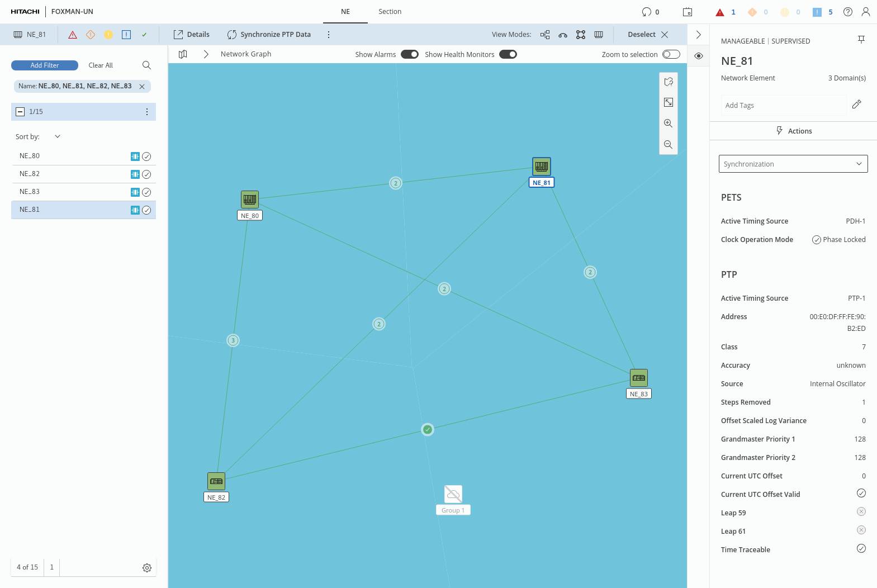
Task: Turn off Show Alarms toggle
Action: 409,54
